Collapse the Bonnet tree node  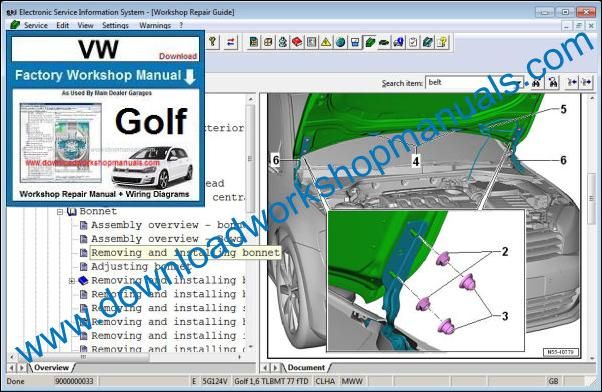(60, 212)
